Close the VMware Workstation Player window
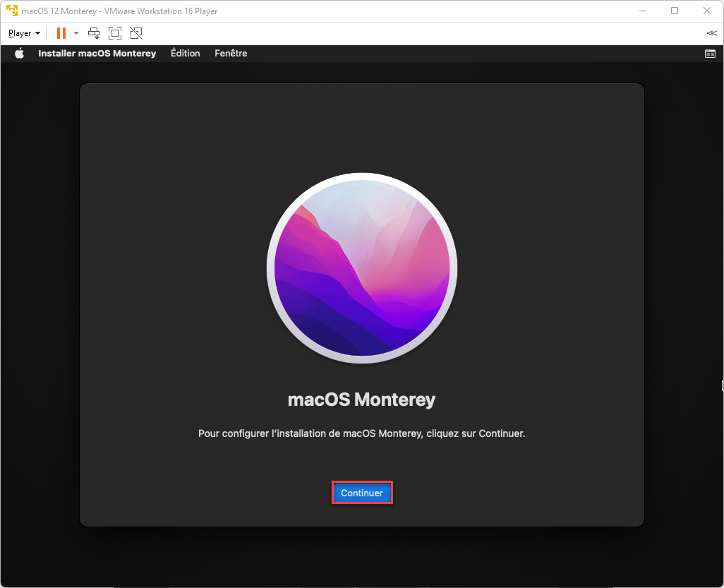The image size is (724, 588). coord(707,11)
